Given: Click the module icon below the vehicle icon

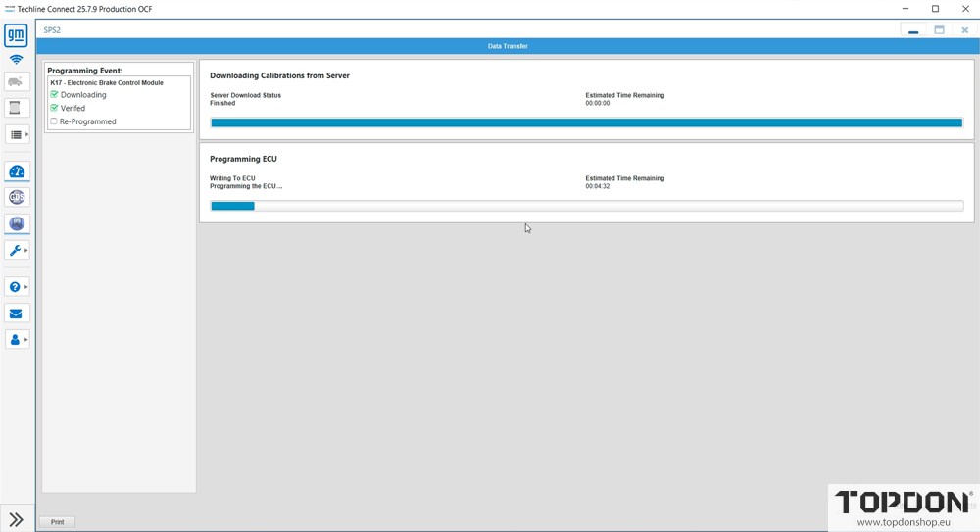Looking at the screenshot, I should (16, 108).
